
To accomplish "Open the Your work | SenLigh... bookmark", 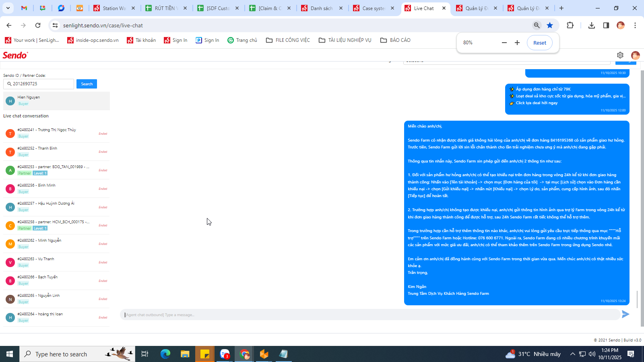I will [x=32, y=40].
